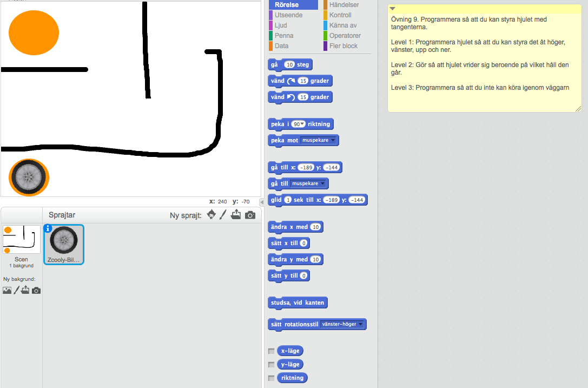Switch to the Utseende block category
588x388 pixels.
[288, 15]
